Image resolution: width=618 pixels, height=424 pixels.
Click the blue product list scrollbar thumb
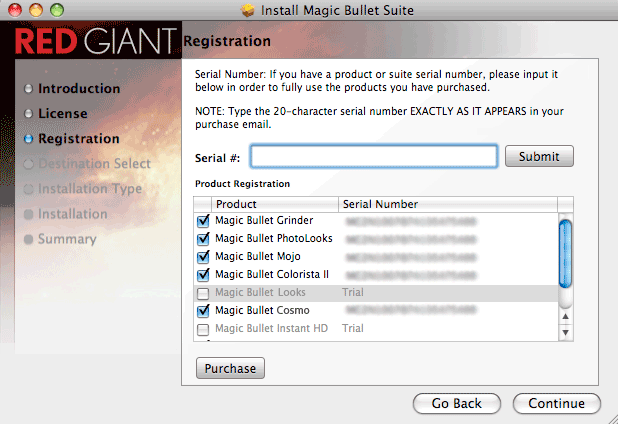tap(566, 254)
